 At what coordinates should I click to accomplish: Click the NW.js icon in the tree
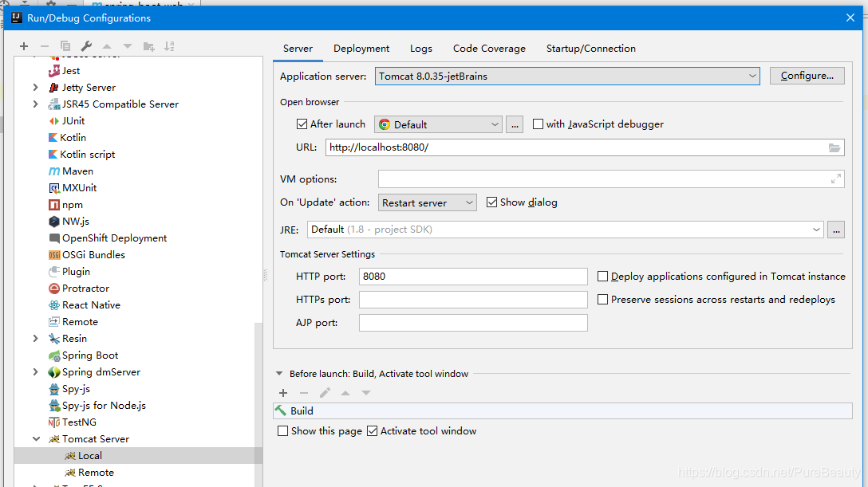pyautogui.click(x=53, y=222)
